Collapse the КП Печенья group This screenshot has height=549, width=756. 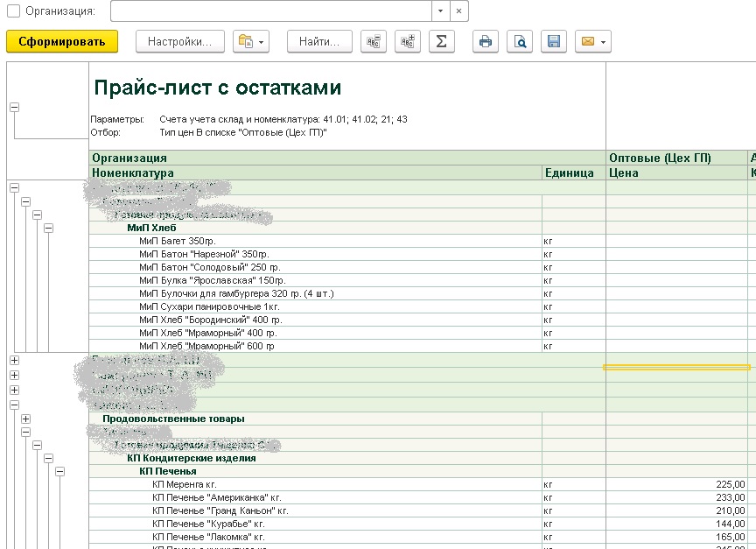point(59,471)
